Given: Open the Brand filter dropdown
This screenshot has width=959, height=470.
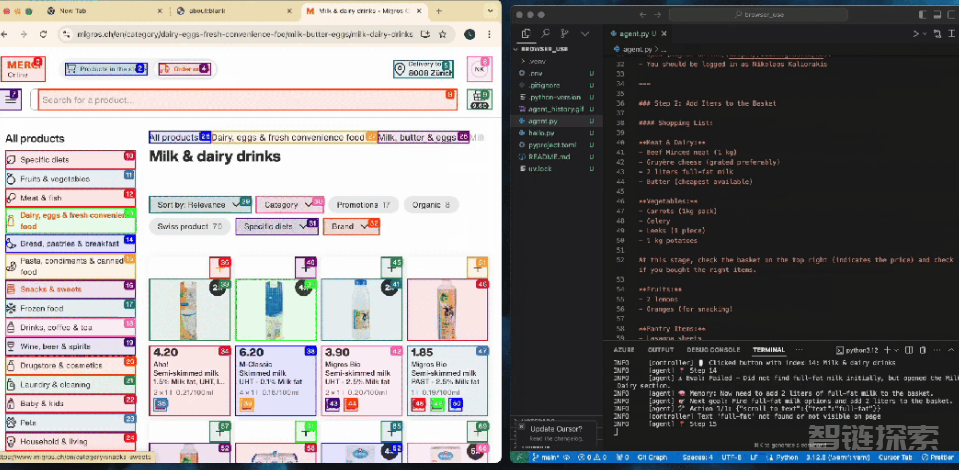Looking at the screenshot, I should coord(351,226).
